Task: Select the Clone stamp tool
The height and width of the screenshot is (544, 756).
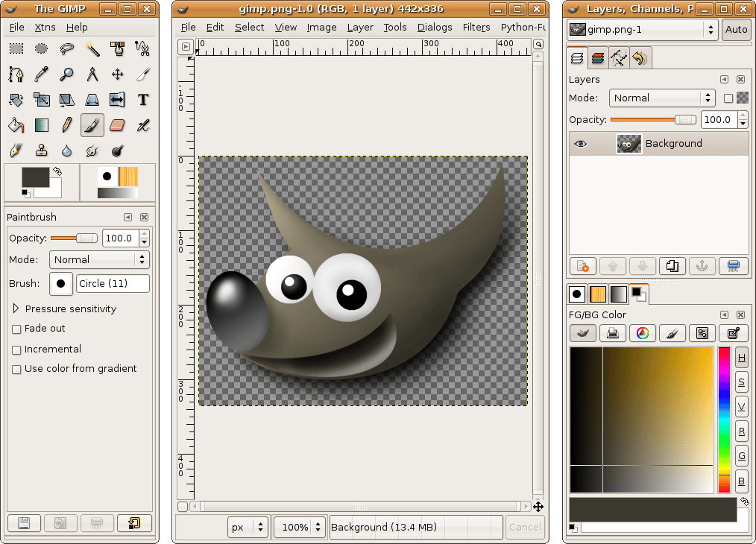Action: pos(42,150)
